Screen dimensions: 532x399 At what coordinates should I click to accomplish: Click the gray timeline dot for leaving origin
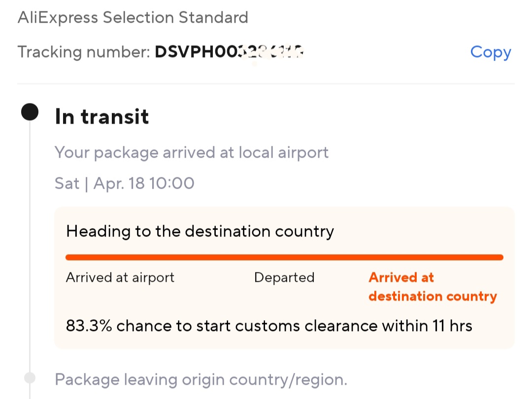click(30, 378)
